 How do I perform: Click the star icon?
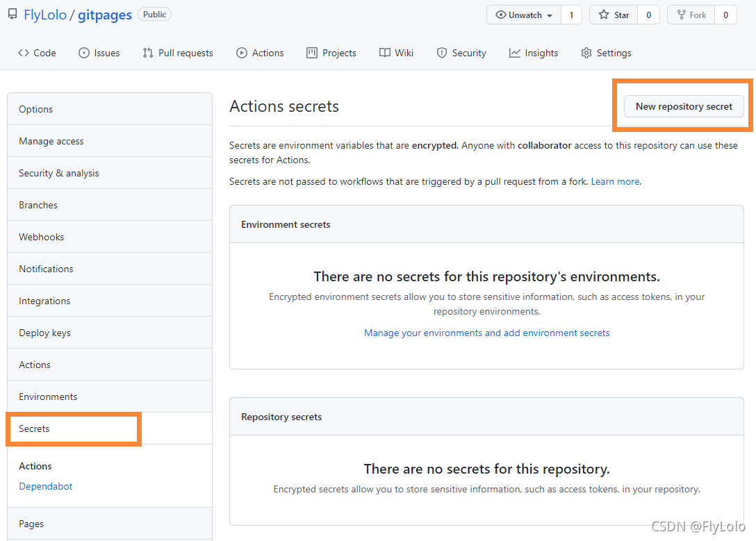coord(604,15)
